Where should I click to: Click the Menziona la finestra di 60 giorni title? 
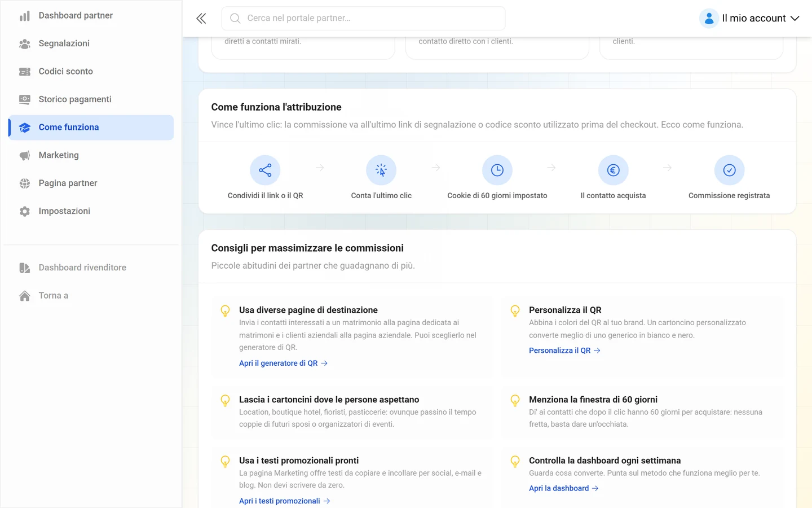click(x=593, y=400)
